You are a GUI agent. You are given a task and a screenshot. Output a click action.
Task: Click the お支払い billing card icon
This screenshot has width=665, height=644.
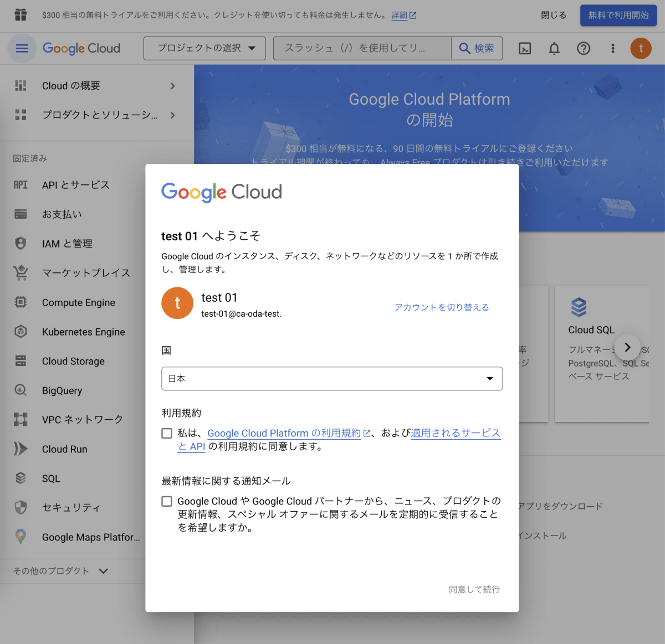click(21, 214)
